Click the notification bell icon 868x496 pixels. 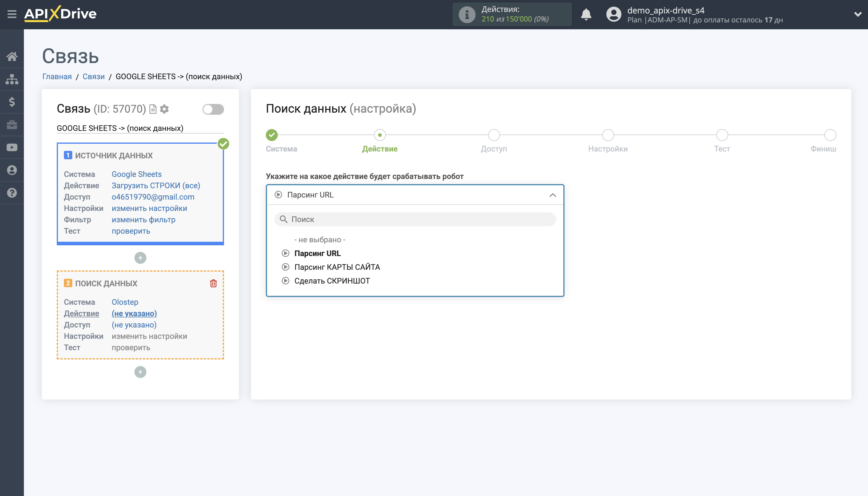[586, 15]
